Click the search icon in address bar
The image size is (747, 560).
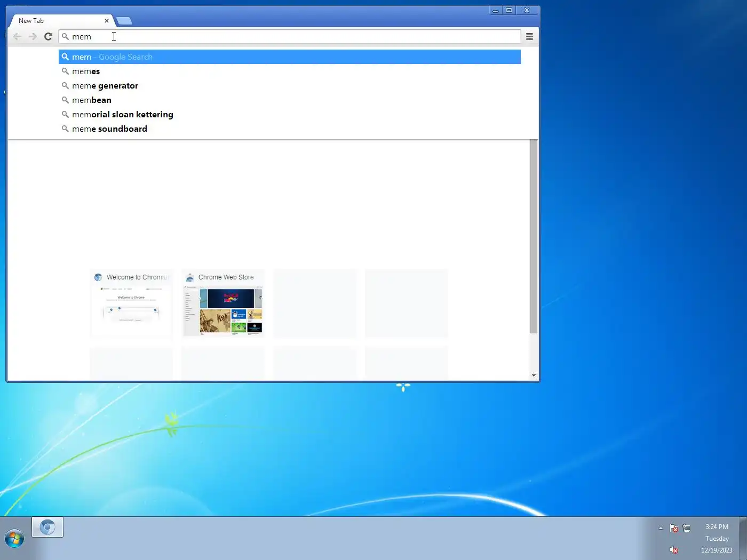coord(65,36)
